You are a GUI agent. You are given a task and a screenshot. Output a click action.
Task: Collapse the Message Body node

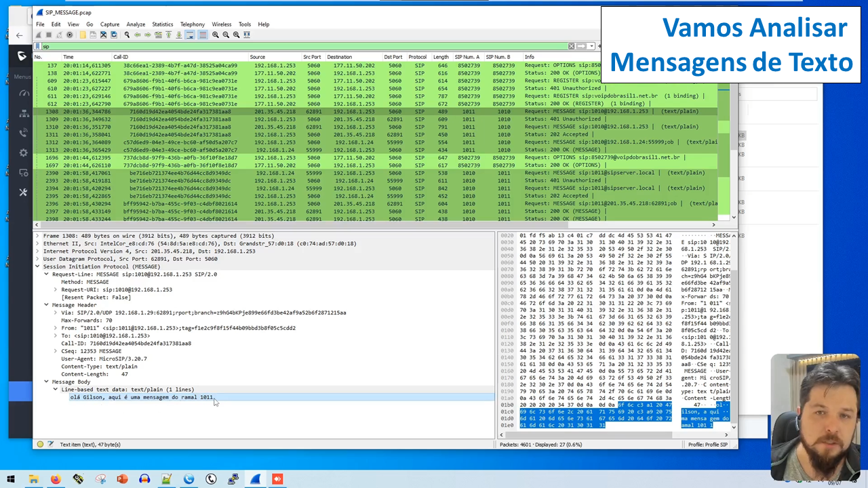tap(47, 382)
